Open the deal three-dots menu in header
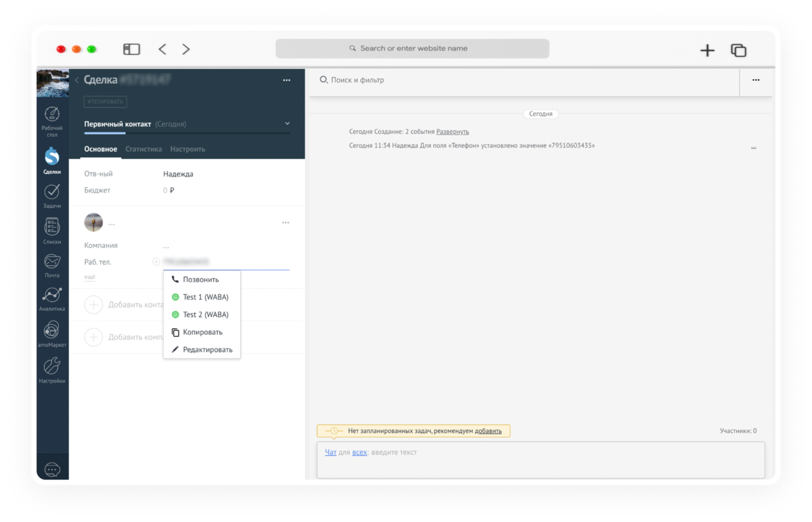812x522 pixels. coord(286,80)
